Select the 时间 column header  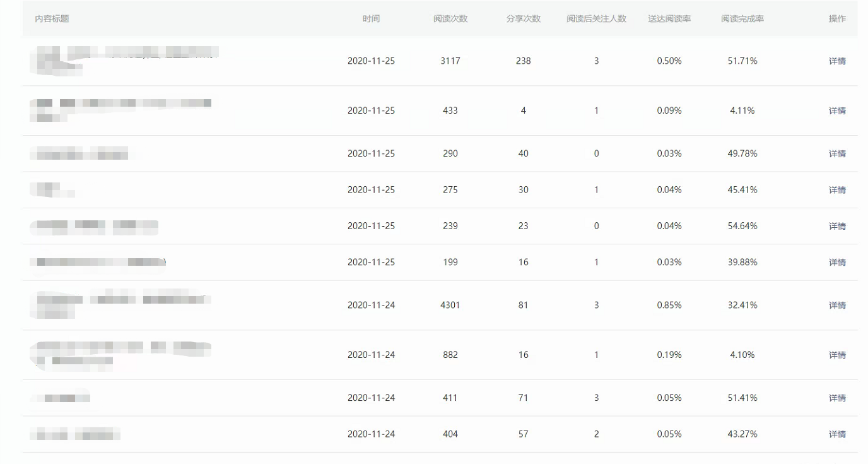coord(371,19)
